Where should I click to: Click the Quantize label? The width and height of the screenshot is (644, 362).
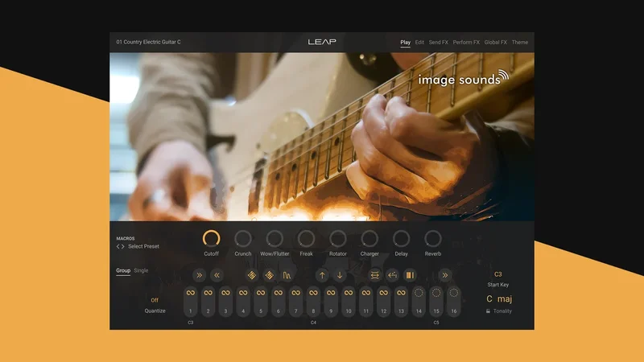tap(155, 311)
